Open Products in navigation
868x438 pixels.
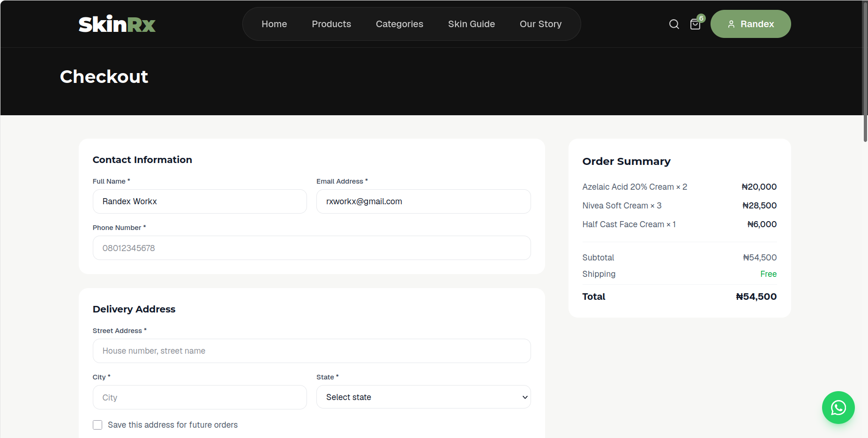(331, 24)
